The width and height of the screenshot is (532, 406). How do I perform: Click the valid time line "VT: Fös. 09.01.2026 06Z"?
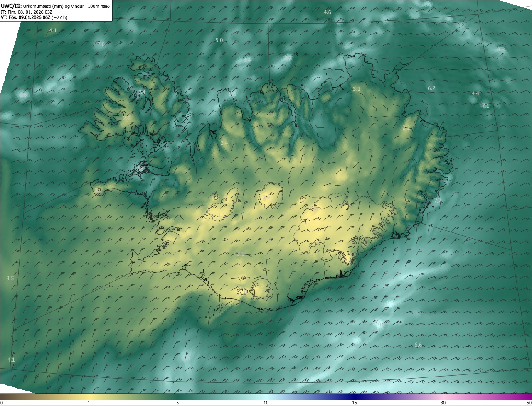click(26, 17)
